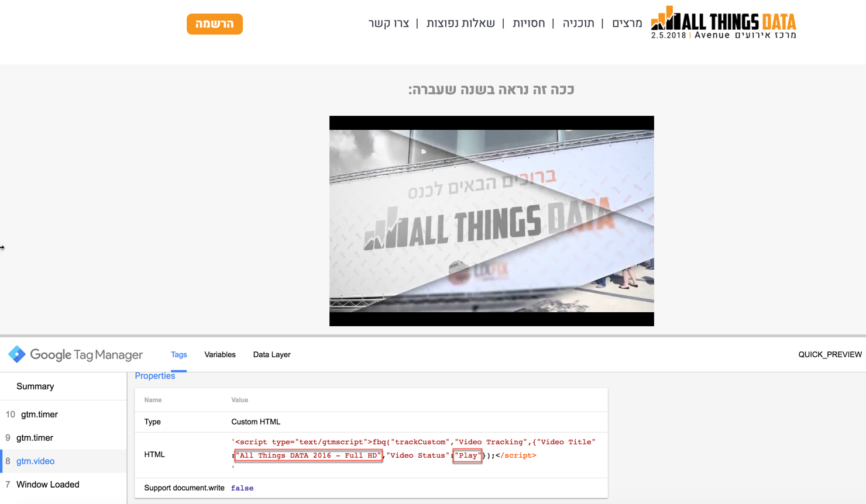Viewport: 866px width, 504px height.
Task: Open the מרצים nav link
Action: coord(627,23)
